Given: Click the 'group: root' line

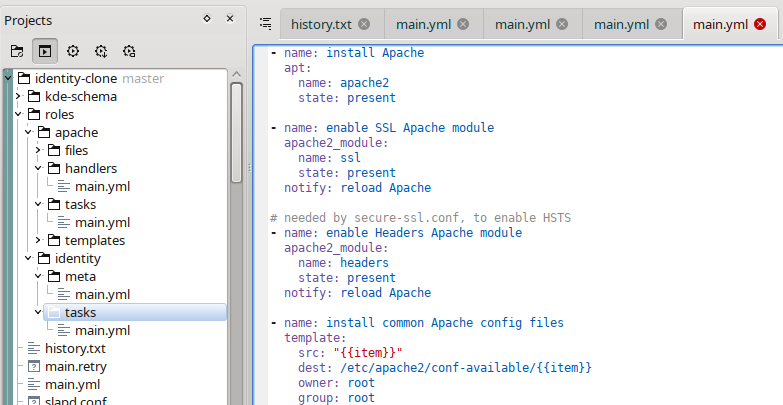Looking at the screenshot, I should (x=337, y=397).
